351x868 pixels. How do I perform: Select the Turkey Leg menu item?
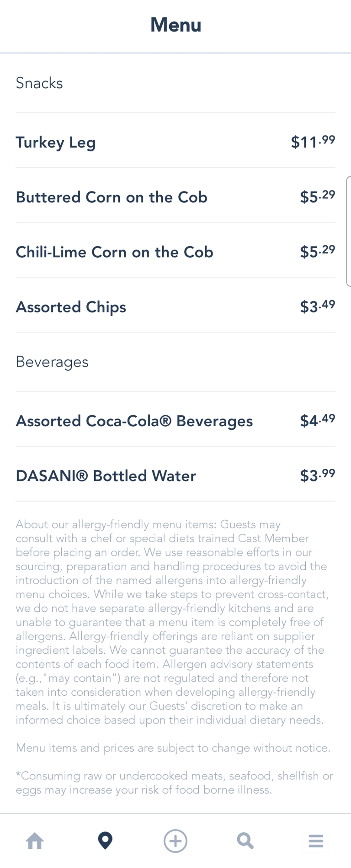pos(56,142)
